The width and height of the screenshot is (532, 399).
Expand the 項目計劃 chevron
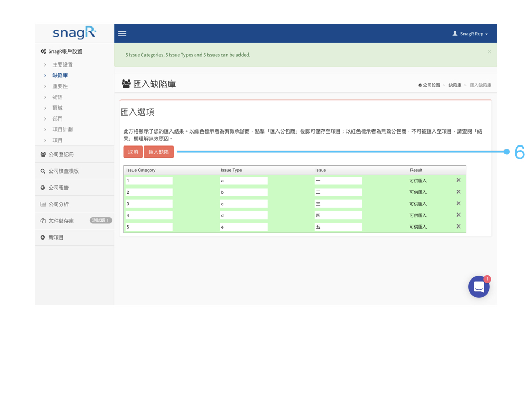tap(45, 129)
